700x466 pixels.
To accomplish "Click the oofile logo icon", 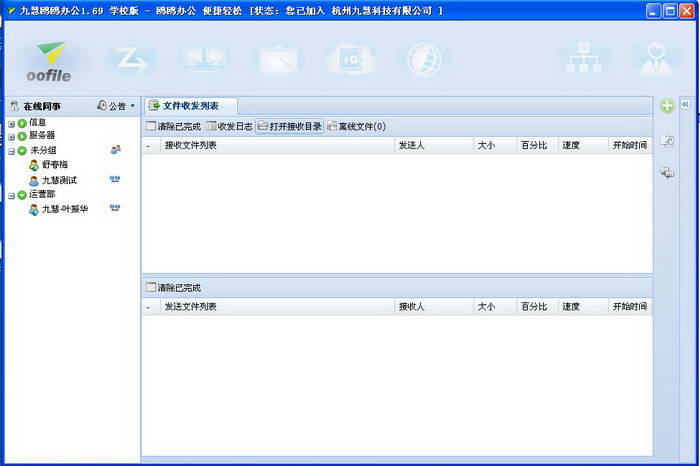I will (x=50, y=62).
